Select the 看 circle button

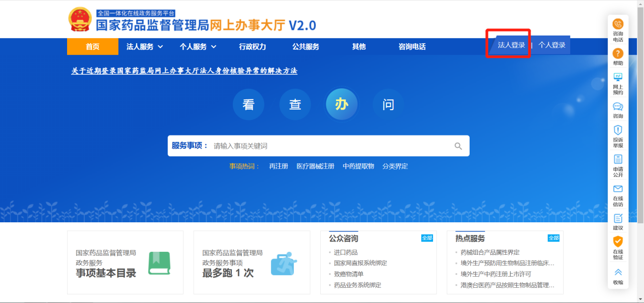click(x=249, y=105)
